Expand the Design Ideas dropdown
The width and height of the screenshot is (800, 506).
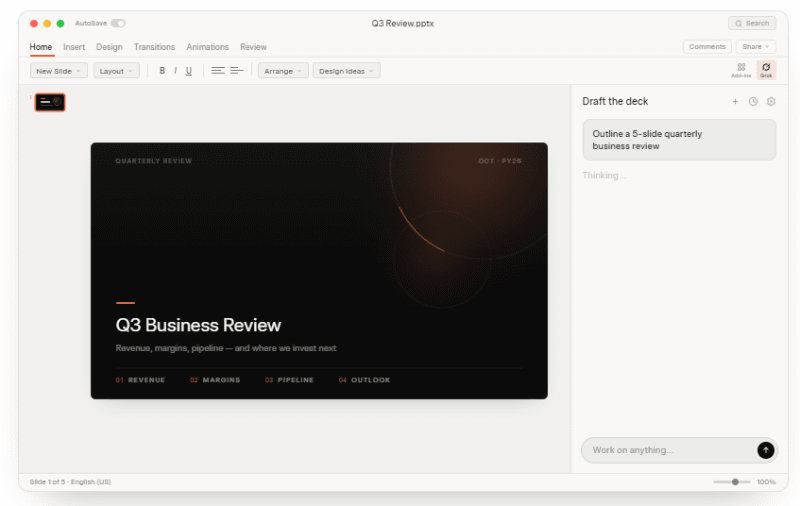[346, 71]
